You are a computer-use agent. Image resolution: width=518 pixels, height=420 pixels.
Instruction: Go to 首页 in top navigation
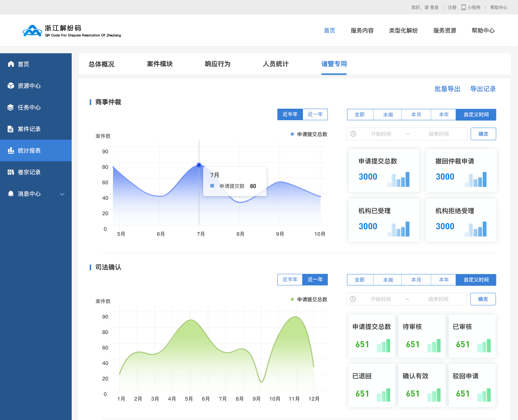point(330,31)
